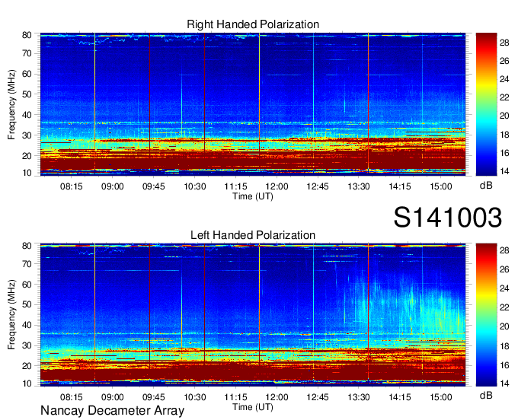Click the 10 MHz tick label on the lower plot
Image resolution: width=518 pixels, height=420 pixels.
tap(27, 383)
